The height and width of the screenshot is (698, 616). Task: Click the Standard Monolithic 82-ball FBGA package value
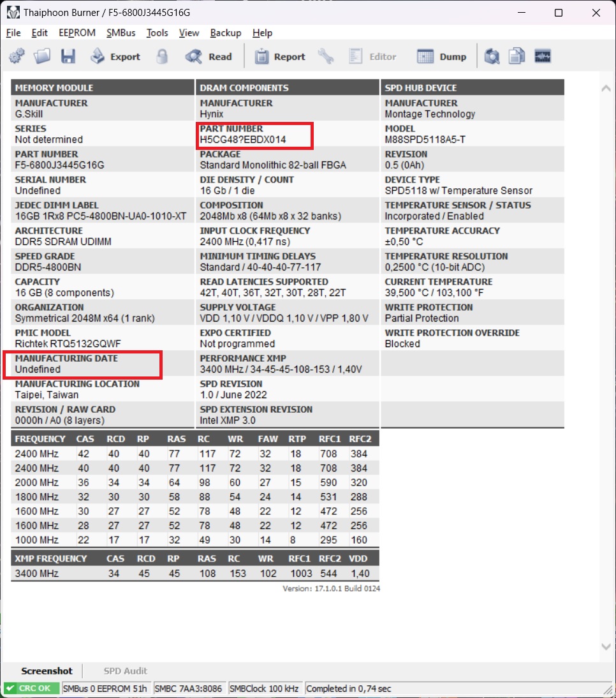click(x=273, y=165)
